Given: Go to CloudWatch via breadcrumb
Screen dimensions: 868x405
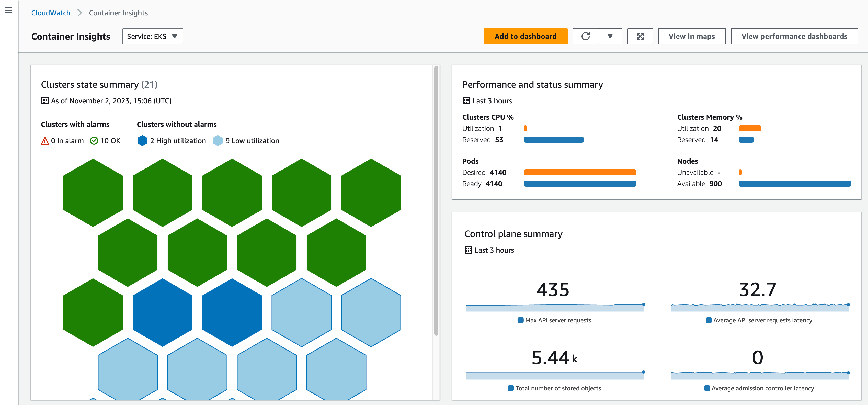Looking at the screenshot, I should 51,13.
